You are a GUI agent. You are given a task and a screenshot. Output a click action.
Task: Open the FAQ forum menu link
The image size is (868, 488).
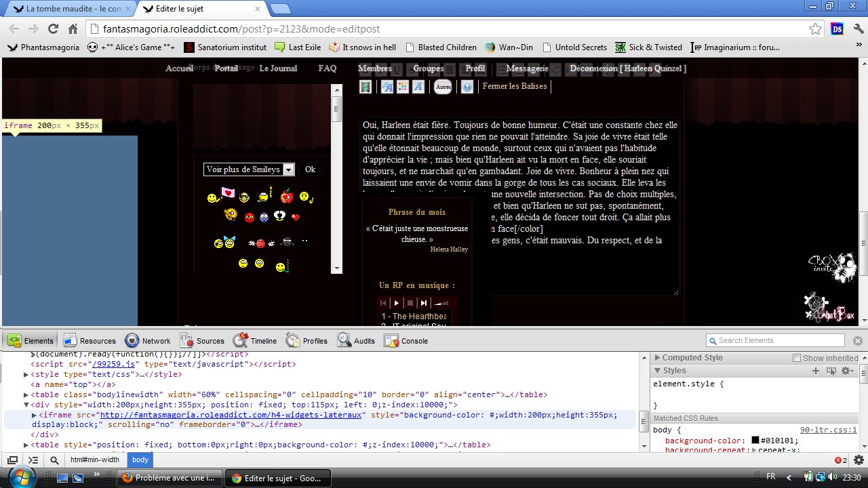coord(328,68)
